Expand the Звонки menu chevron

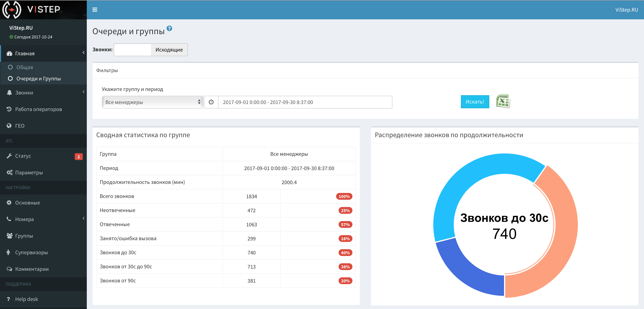[x=84, y=92]
